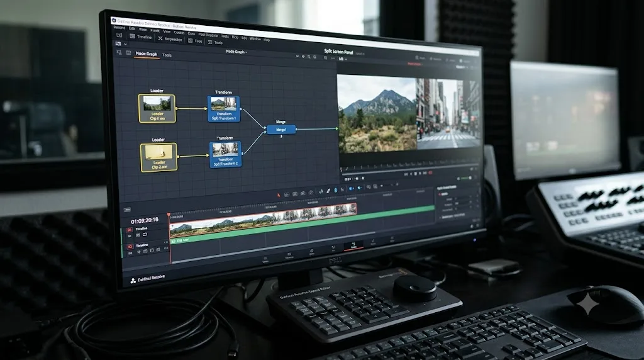
Task: Click the city street image in the viewer
Action: [x=448, y=113]
